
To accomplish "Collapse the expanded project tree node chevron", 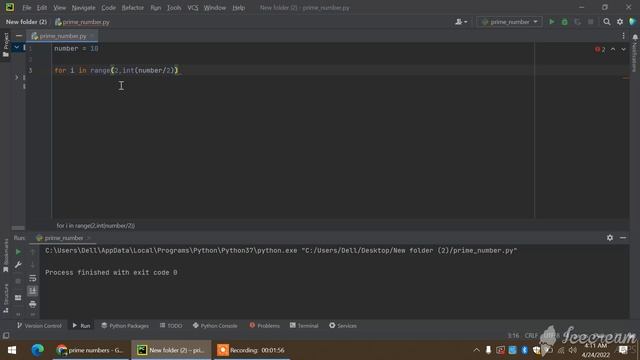I will coord(16,48).
